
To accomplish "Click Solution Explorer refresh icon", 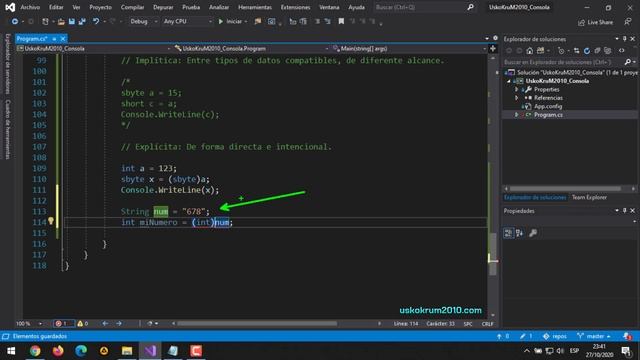I will (587, 51).
